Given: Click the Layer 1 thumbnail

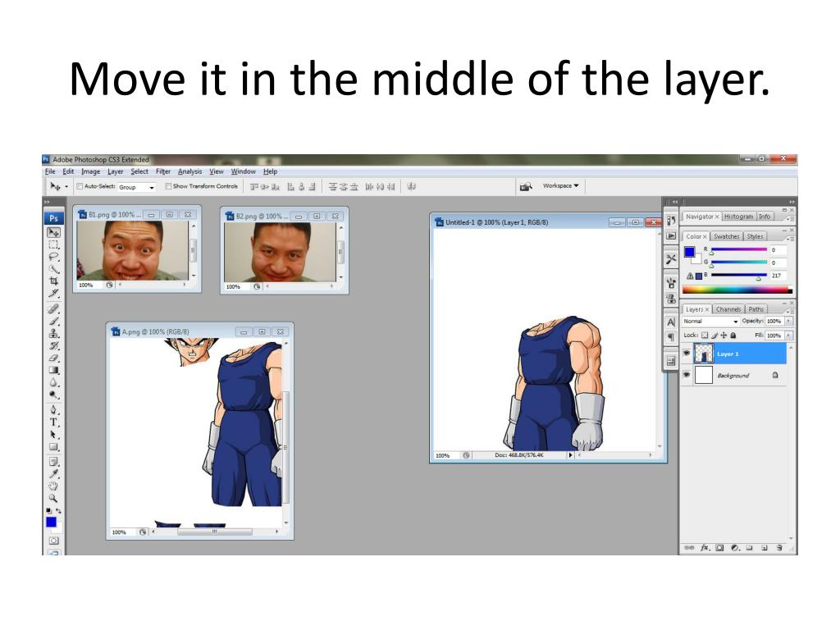Looking at the screenshot, I should point(703,354).
